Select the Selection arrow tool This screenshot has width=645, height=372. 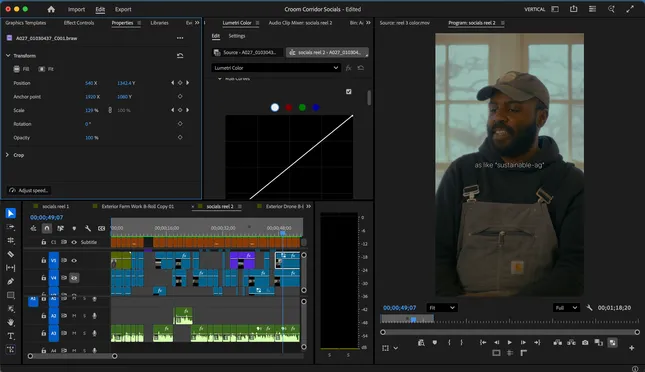click(11, 213)
